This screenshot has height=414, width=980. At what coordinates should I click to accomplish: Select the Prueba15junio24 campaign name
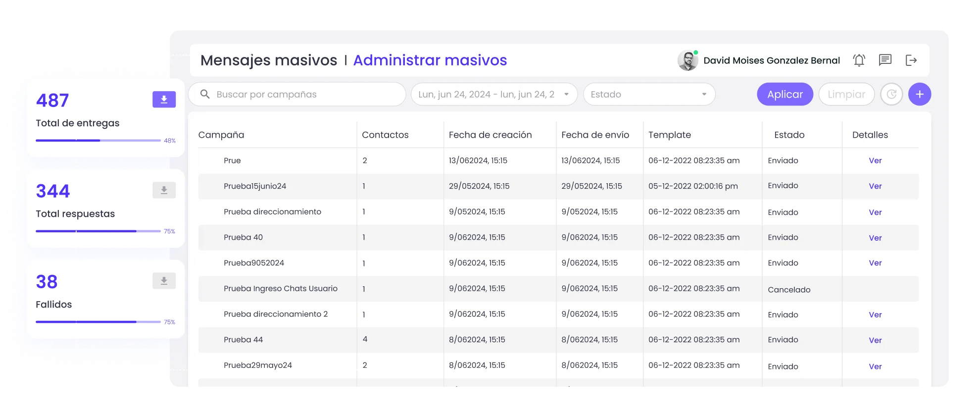coord(255,186)
